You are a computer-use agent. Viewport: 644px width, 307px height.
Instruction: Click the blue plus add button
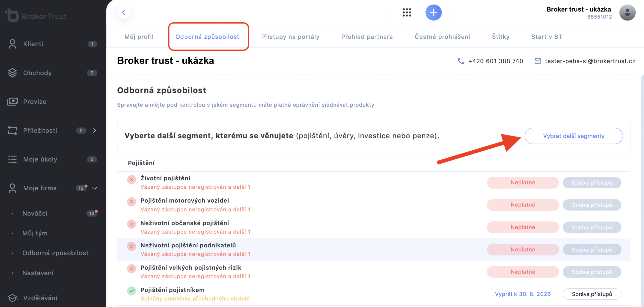point(433,12)
